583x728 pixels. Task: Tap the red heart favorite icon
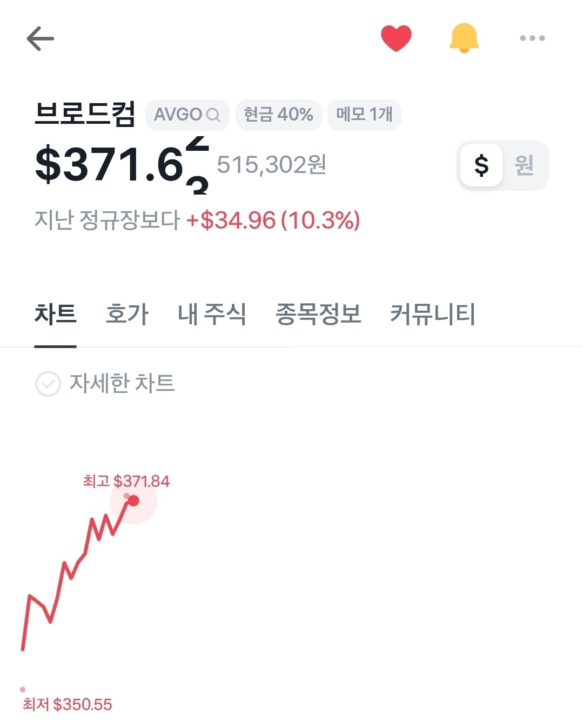tap(396, 38)
